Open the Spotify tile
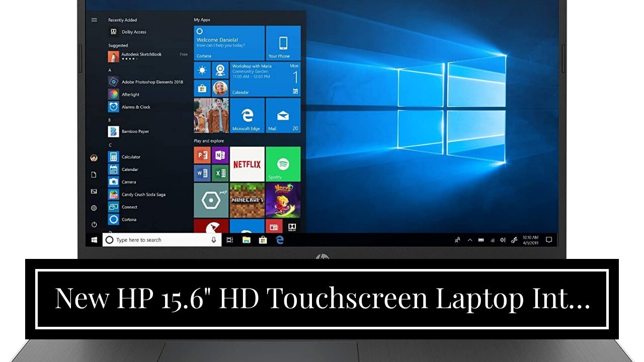This screenshot has height=362, width=644. (x=283, y=164)
